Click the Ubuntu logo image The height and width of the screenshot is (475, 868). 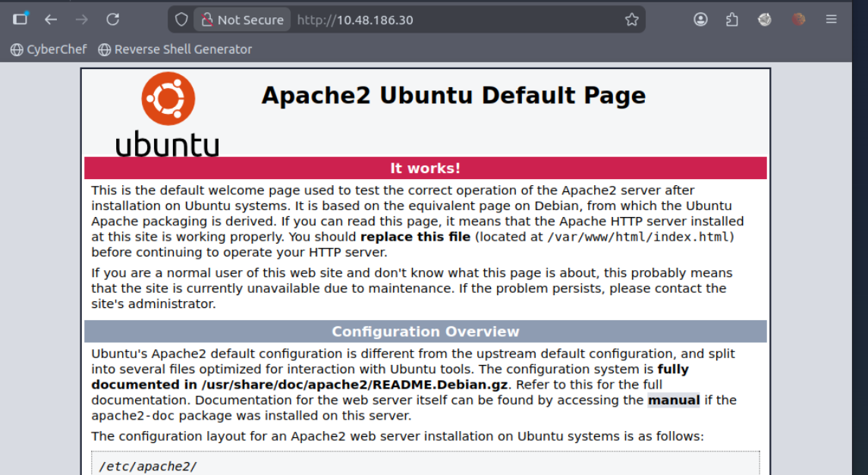click(167, 114)
